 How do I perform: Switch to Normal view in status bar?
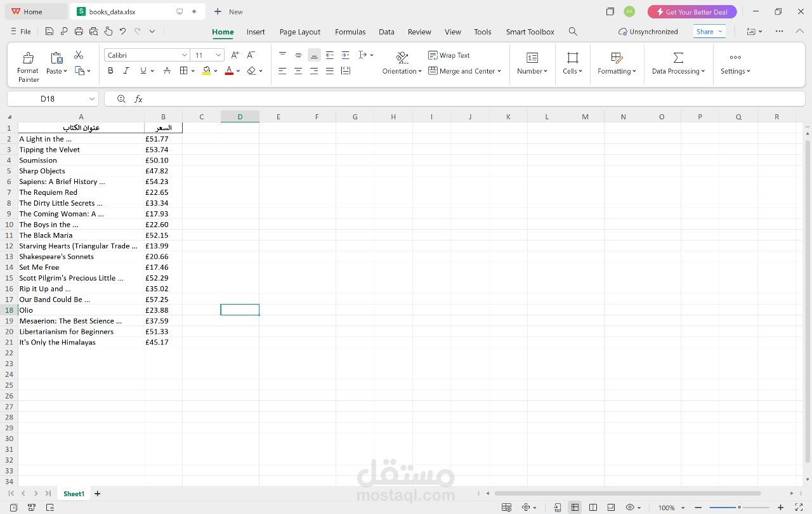point(575,508)
